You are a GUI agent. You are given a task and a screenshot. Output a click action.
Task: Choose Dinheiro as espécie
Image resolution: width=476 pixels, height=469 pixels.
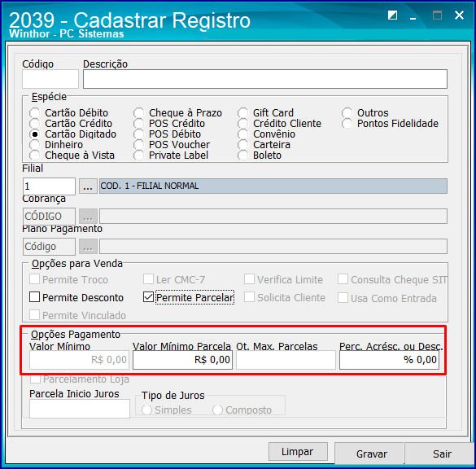[35, 145]
